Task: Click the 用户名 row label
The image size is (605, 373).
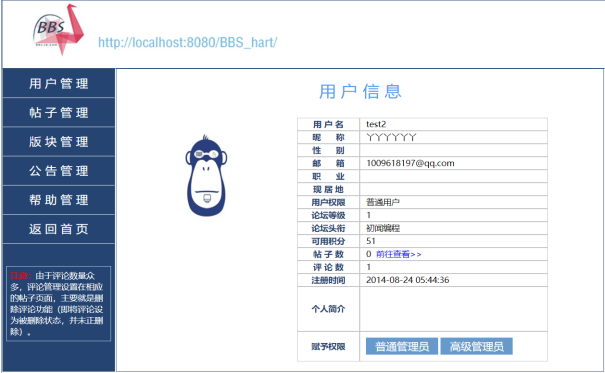Action: 328,124
